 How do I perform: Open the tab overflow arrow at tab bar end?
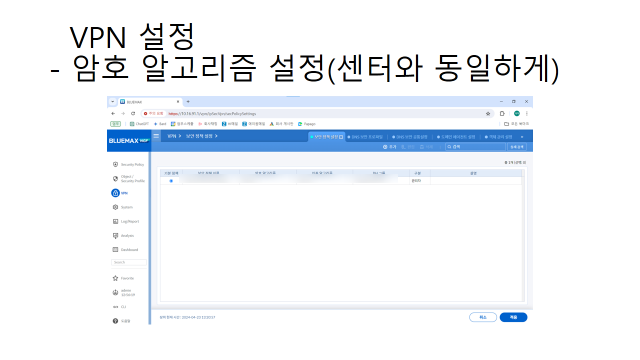point(522,137)
